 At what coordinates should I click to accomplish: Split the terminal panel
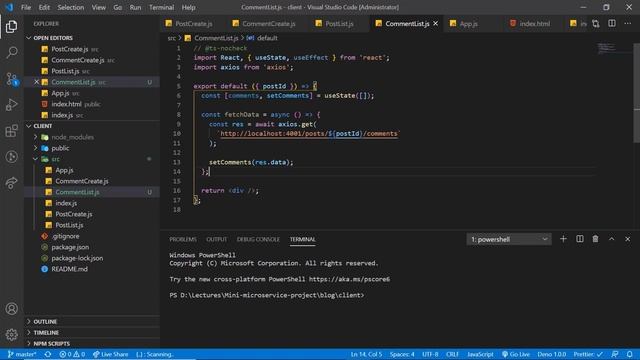point(580,239)
